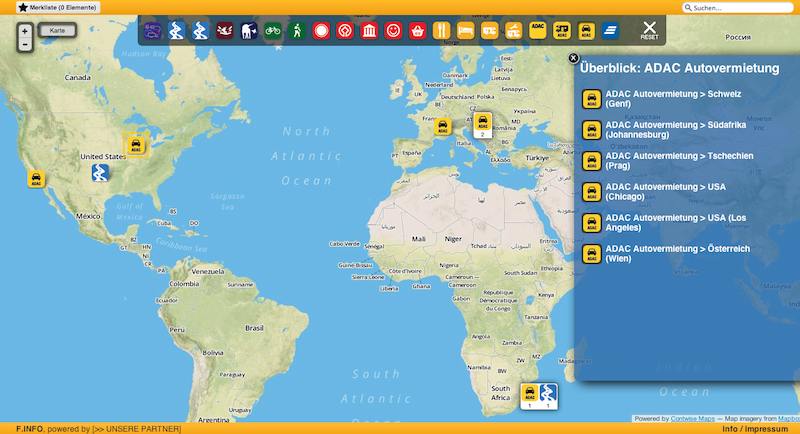Toggle the dark red category icon
The image size is (800, 434).
point(224,31)
